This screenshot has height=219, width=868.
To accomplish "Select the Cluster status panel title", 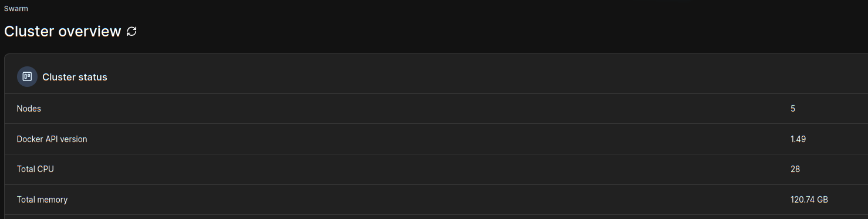I will 75,77.
